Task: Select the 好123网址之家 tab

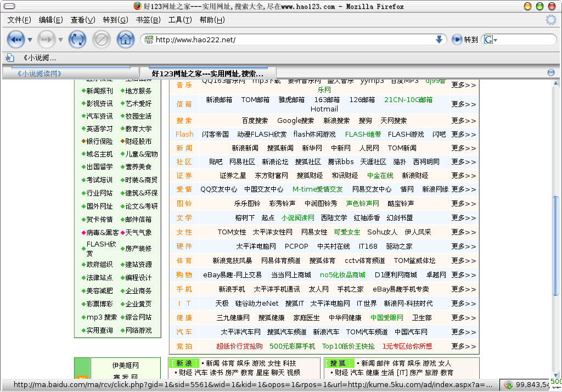Action: click(x=208, y=73)
